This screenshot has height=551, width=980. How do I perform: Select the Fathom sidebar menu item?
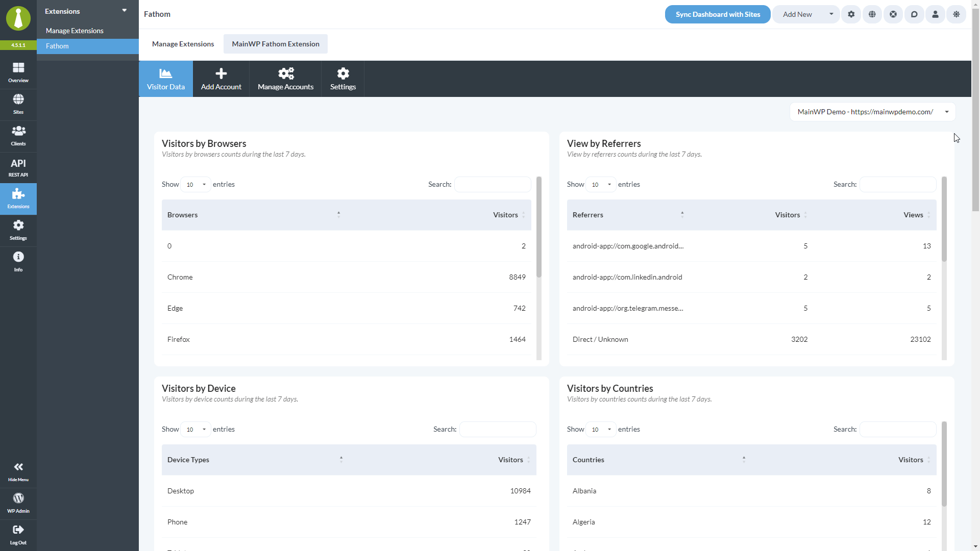point(57,46)
